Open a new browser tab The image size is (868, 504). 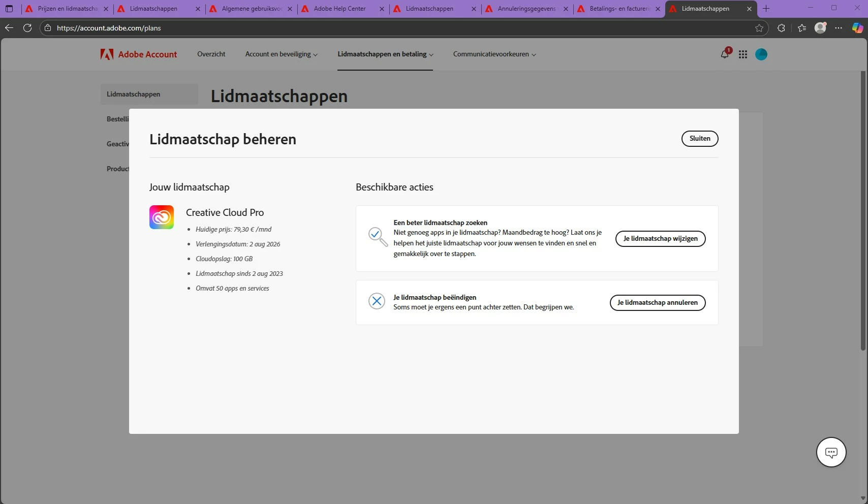766,9
